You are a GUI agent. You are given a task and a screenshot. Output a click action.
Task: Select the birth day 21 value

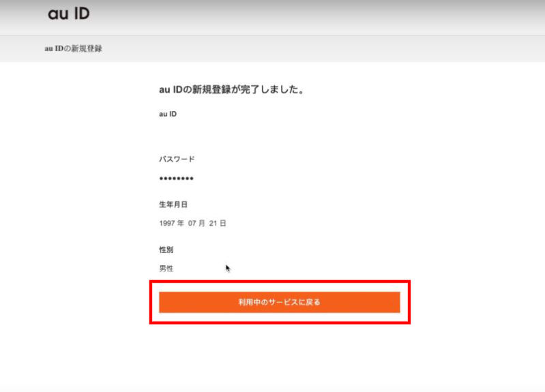(213, 224)
